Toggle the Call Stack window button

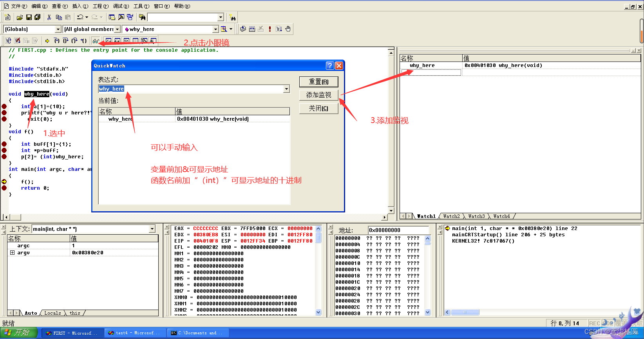coord(145,40)
